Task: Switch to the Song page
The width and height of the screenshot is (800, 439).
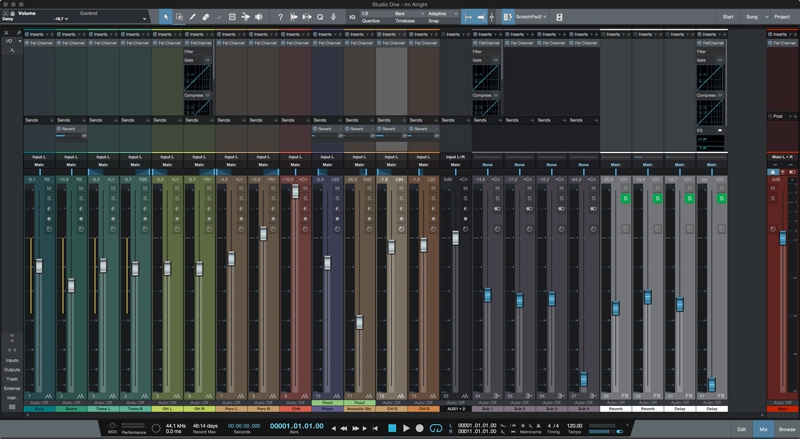Action: point(754,17)
